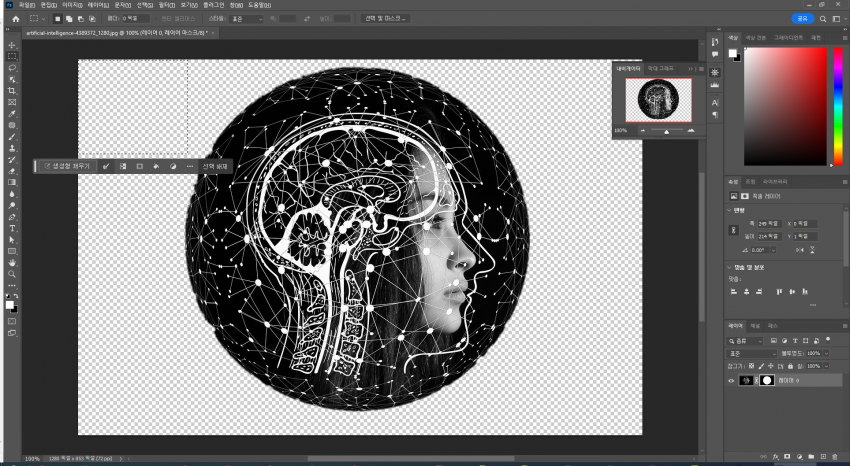The height and width of the screenshot is (466, 850).
Task: Open the layer blend mode dropdown
Action: point(752,353)
